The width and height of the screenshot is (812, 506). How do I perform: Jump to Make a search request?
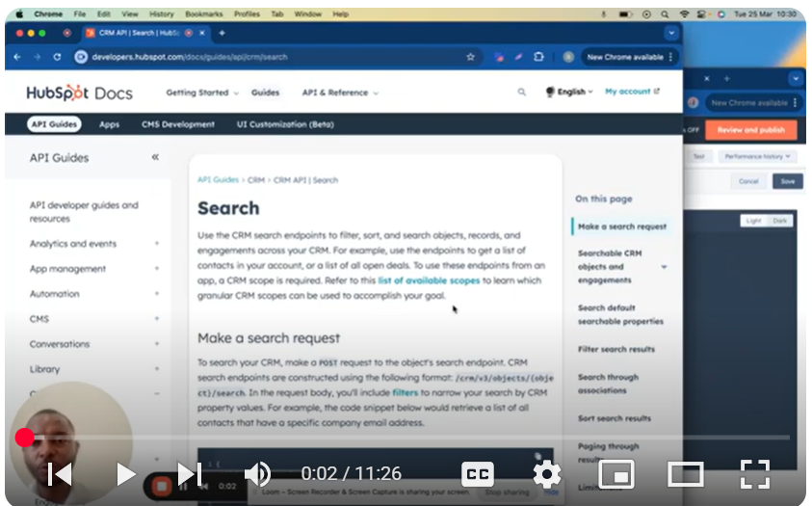pyautogui.click(x=622, y=226)
